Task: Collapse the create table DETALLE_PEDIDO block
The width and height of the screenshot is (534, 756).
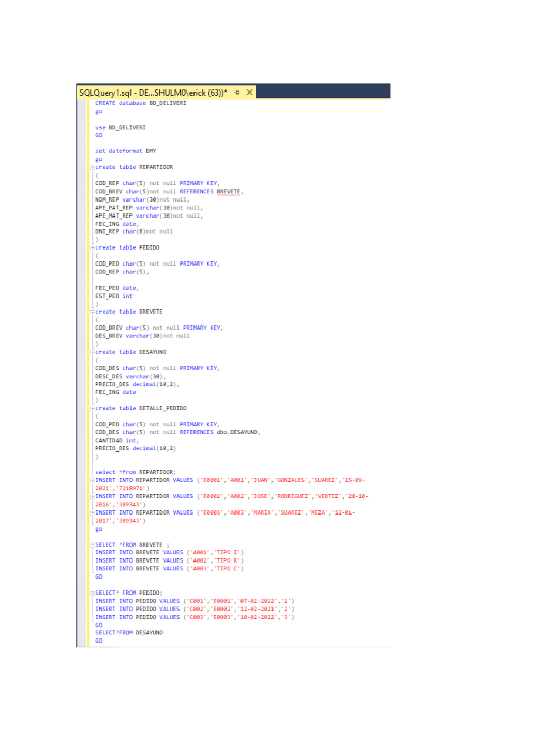Action: click(x=92, y=409)
